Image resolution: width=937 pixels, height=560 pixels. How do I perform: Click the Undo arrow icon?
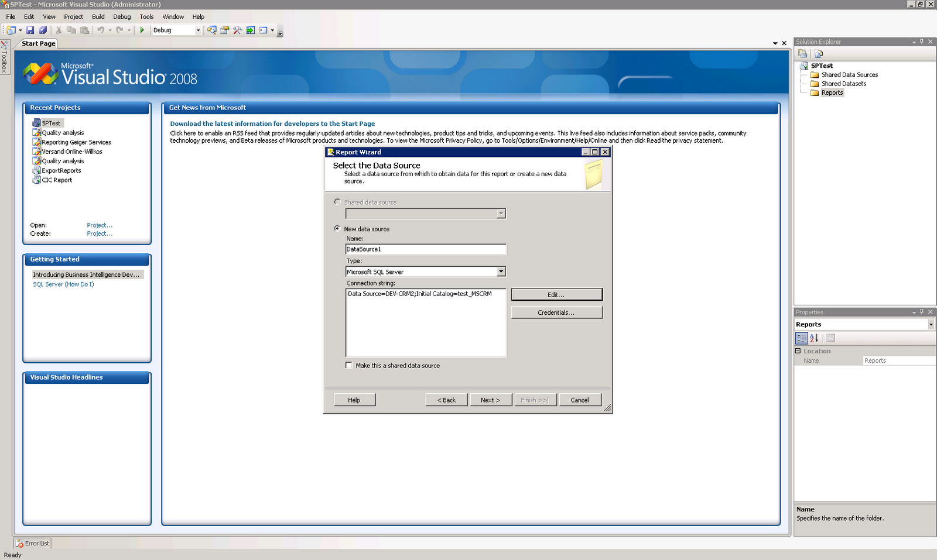[x=101, y=30]
